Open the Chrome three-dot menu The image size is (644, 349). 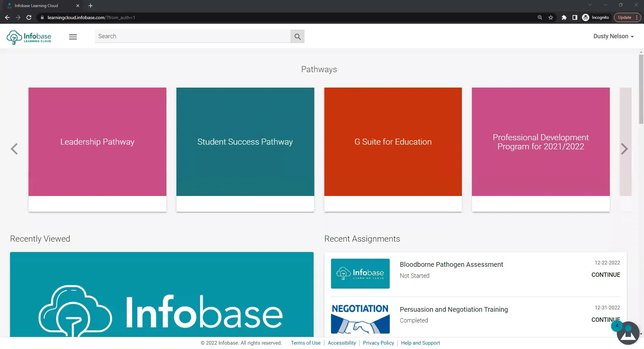(636, 17)
